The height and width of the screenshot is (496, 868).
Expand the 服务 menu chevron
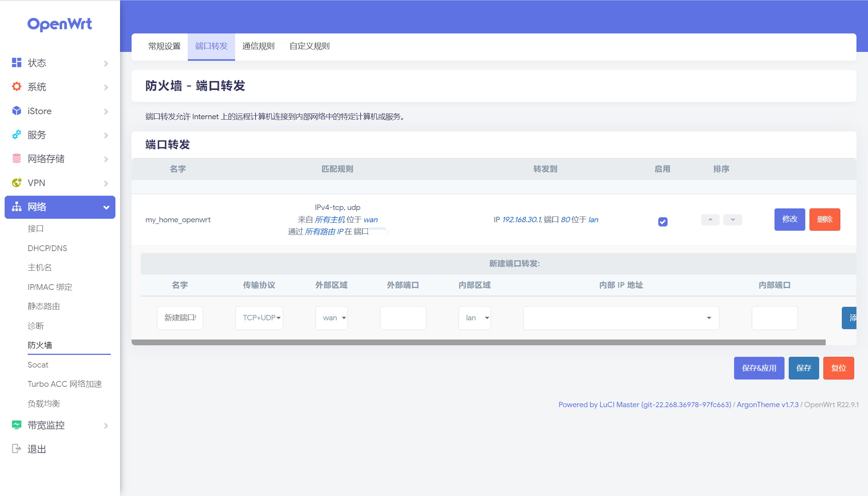click(106, 135)
